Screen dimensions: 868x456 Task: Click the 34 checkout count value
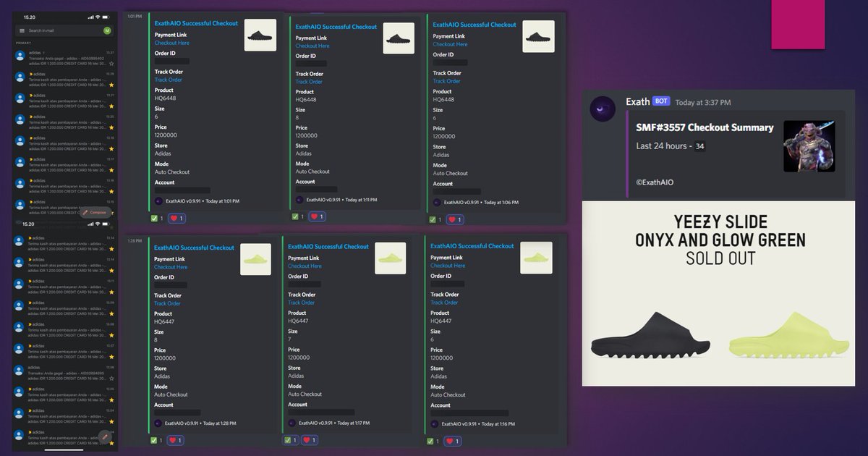(699, 146)
